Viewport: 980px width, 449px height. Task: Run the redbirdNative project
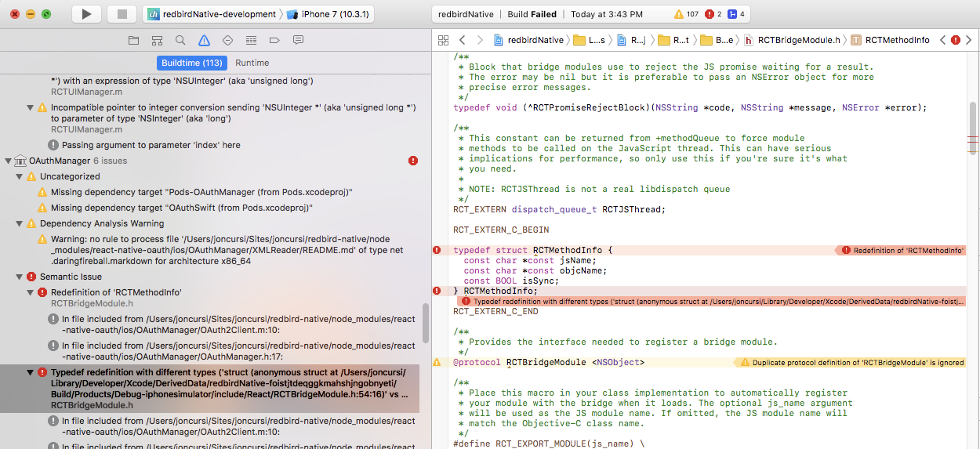[87, 14]
